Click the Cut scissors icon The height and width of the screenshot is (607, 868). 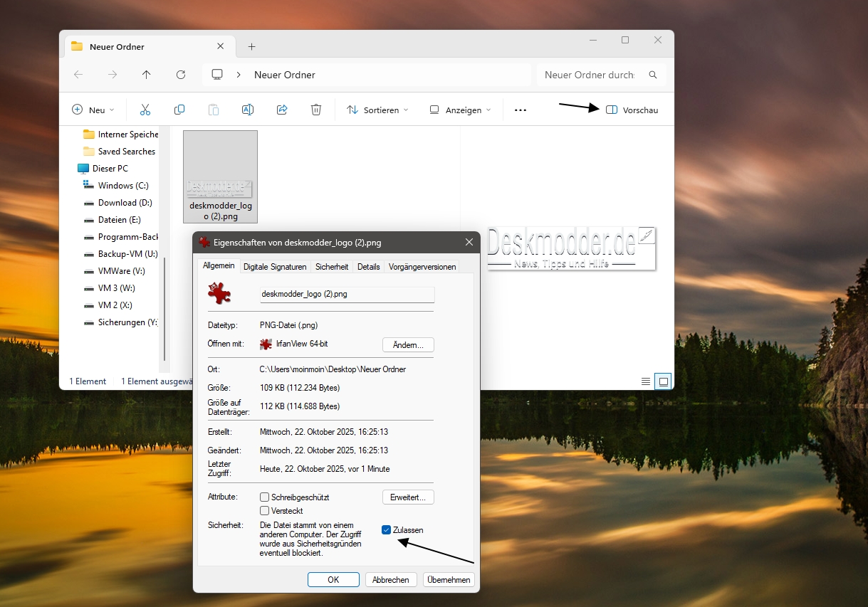point(145,110)
